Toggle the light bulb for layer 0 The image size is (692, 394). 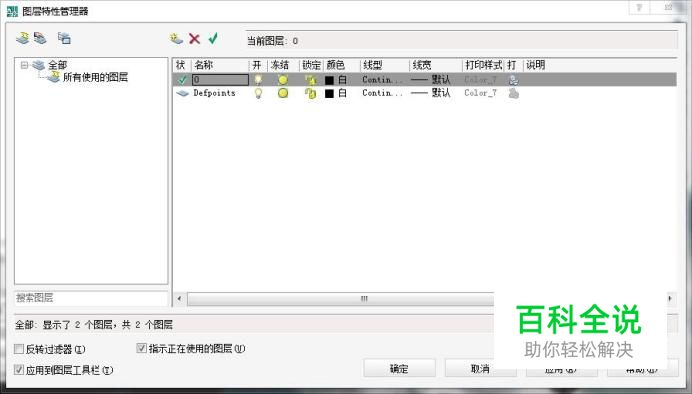click(258, 80)
